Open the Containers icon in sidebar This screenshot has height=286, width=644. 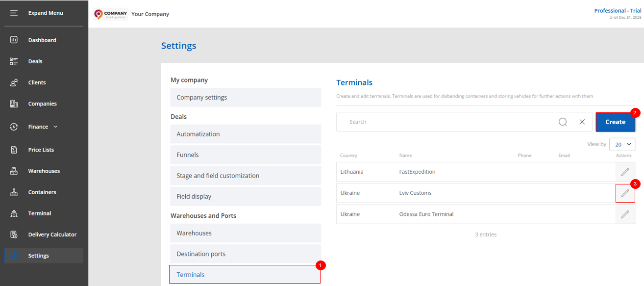pos(14,192)
